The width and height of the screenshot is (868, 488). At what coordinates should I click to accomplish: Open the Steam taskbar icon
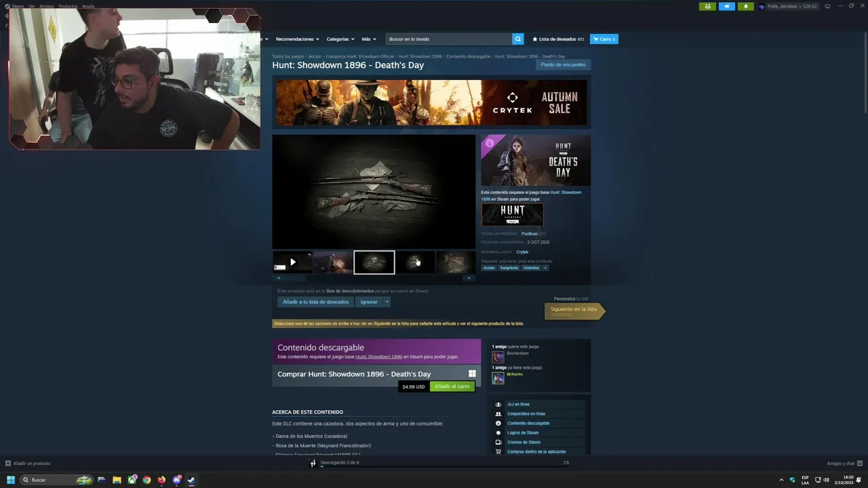(x=191, y=480)
